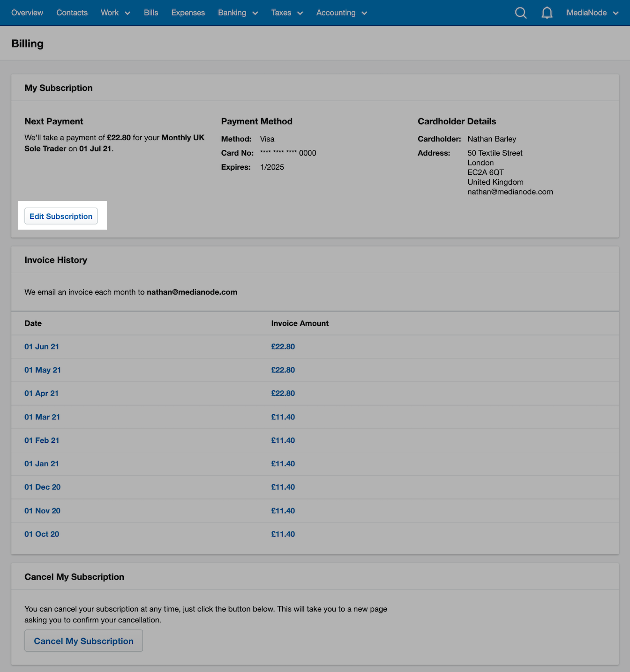Open the 01 Mar 21 invoice
Screen dimensions: 630x672
click(42, 417)
